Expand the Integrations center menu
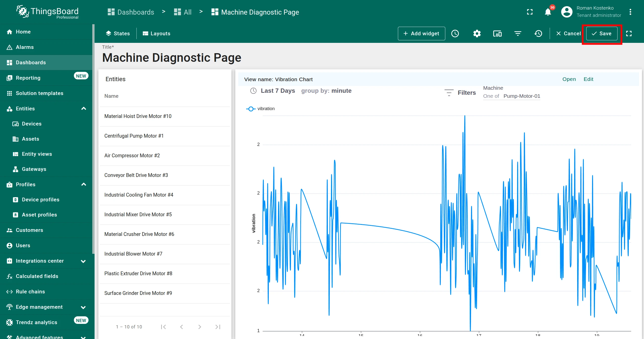Image resolution: width=644 pixels, height=339 pixels. [83, 261]
